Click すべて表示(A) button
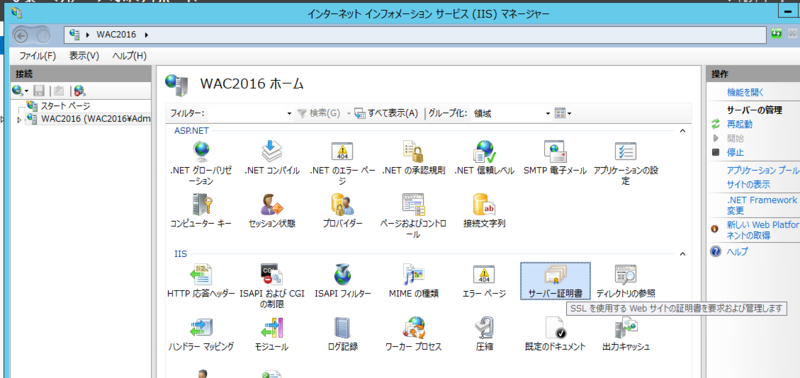Screen dimensions: 800x378 387,113
